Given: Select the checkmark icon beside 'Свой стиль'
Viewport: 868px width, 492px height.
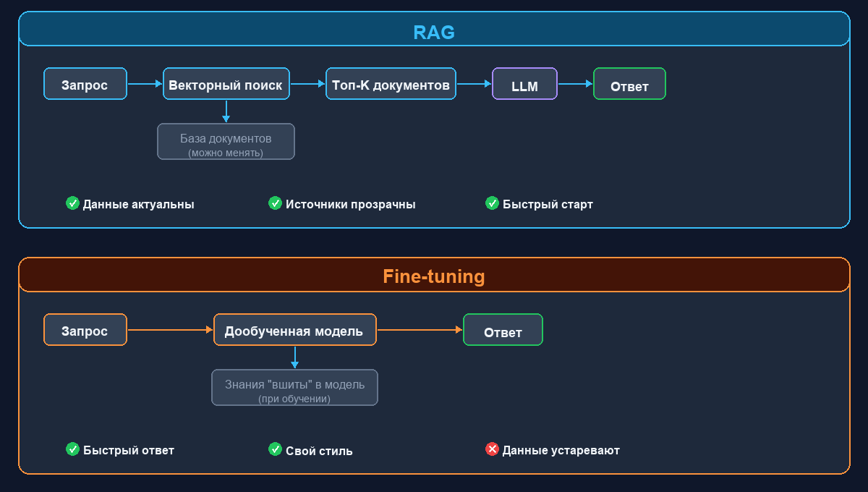Looking at the screenshot, I should pyautogui.click(x=275, y=449).
